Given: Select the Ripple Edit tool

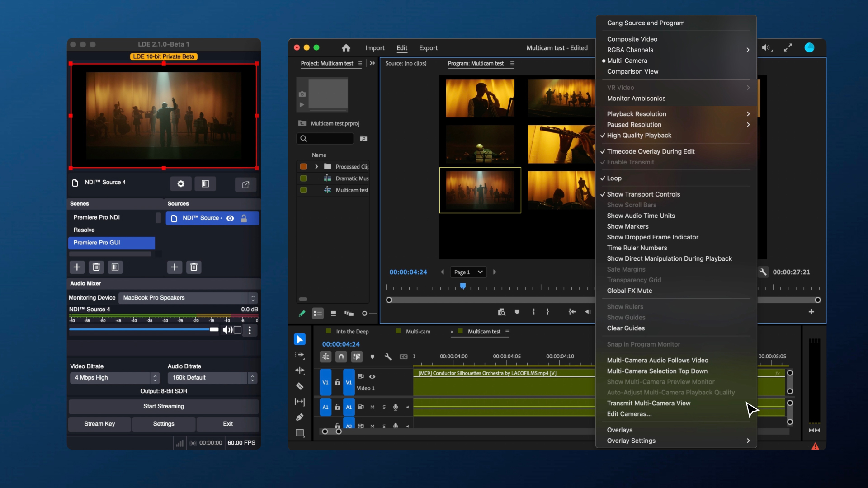Looking at the screenshot, I should (300, 371).
